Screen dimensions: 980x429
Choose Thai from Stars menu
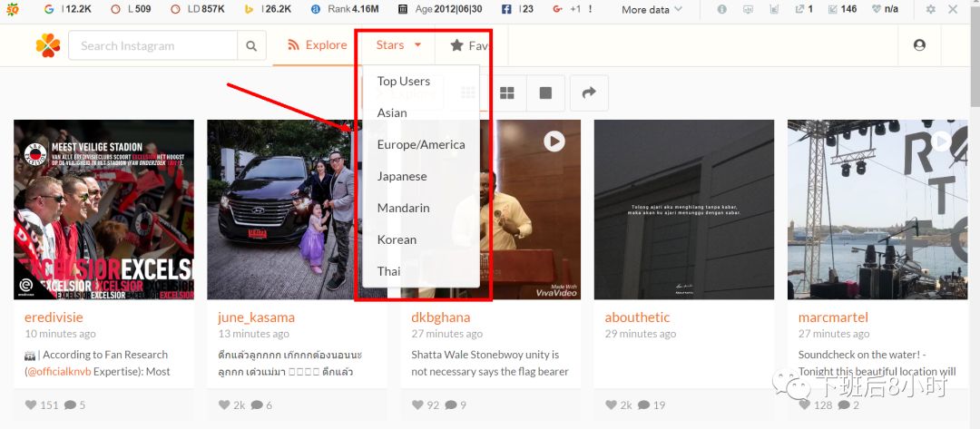coord(388,271)
